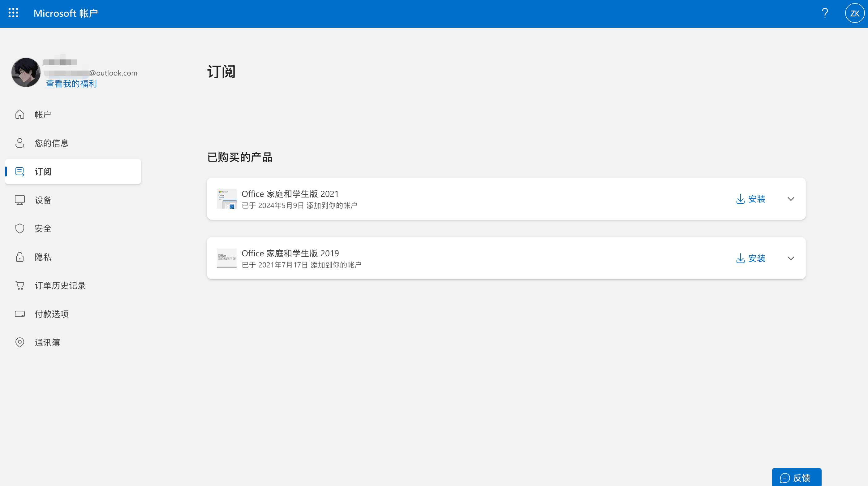Click the home icon beside 帐户

coord(19,114)
